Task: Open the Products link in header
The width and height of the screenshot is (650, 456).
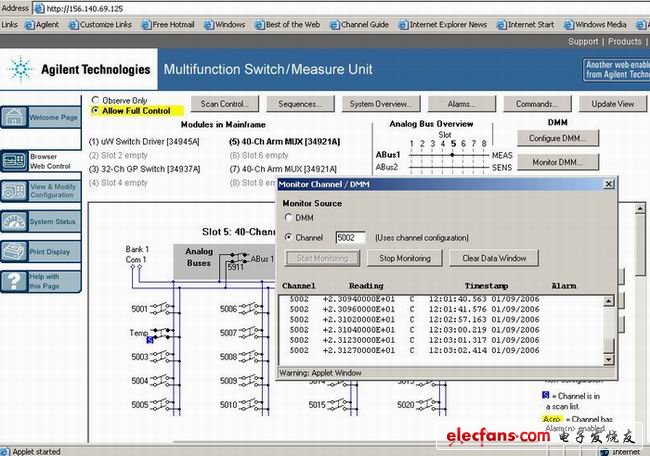Action: (625, 41)
